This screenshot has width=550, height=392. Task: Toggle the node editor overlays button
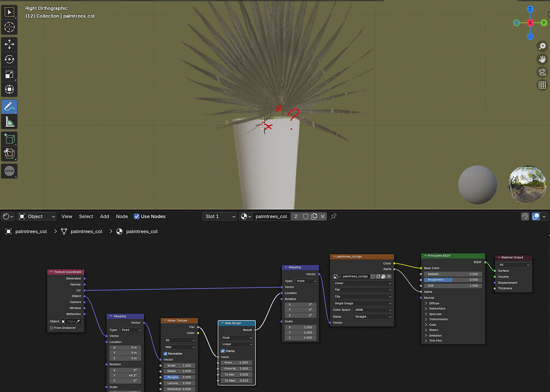pos(535,216)
